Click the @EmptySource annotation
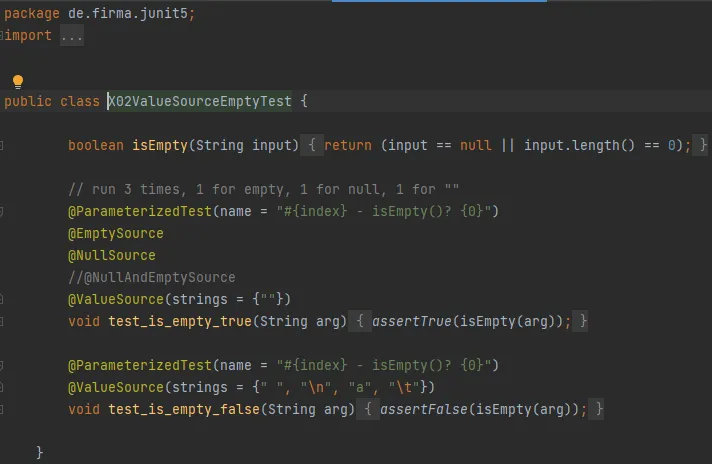The width and height of the screenshot is (712, 464). tap(116, 233)
